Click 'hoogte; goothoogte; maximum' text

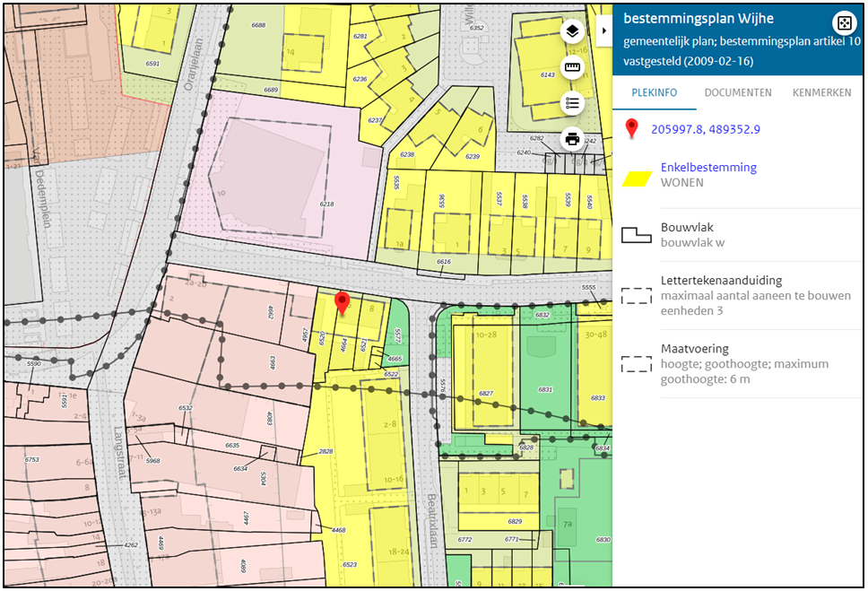744,364
